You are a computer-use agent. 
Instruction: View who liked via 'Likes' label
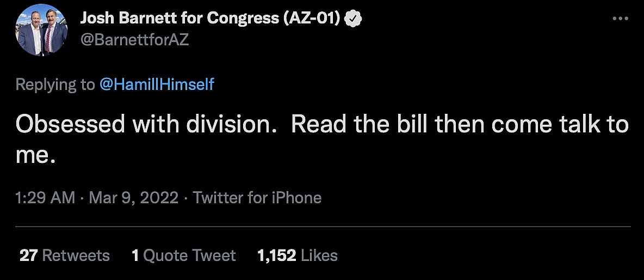[319, 255]
